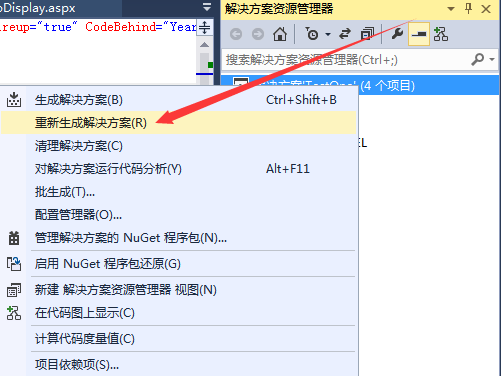Open the search options dropdown arrow
Screen dimensions: 501x376
coord(492,60)
